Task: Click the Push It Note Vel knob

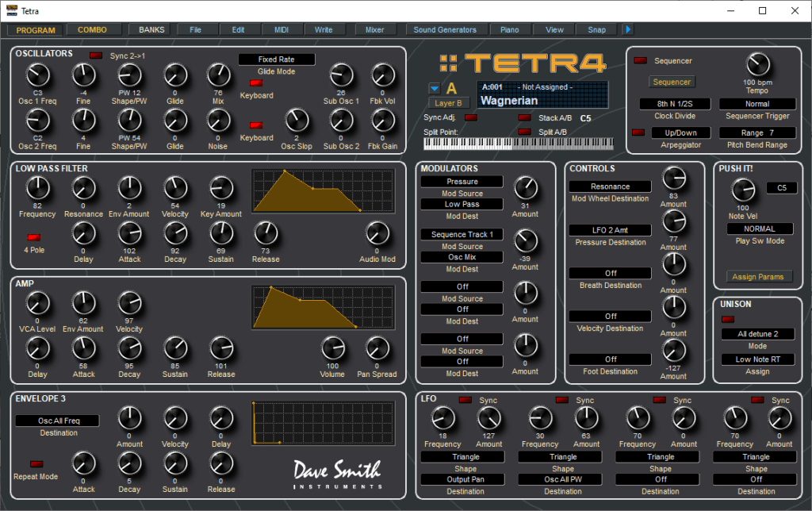Action: 742,189
